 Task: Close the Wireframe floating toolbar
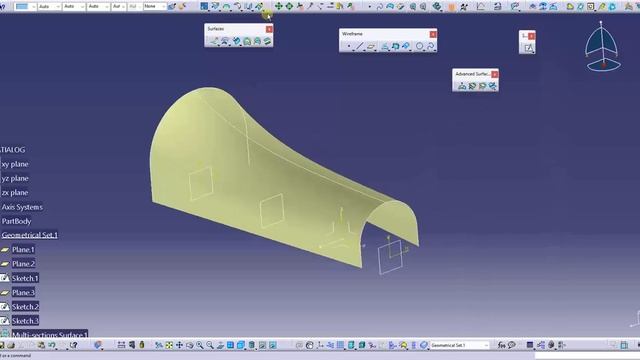[433, 34]
